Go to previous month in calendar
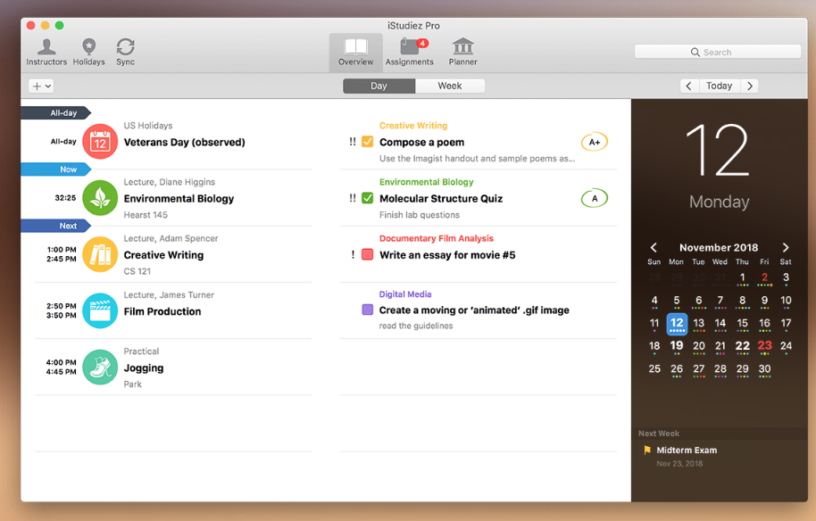The image size is (816, 521). (x=654, y=247)
